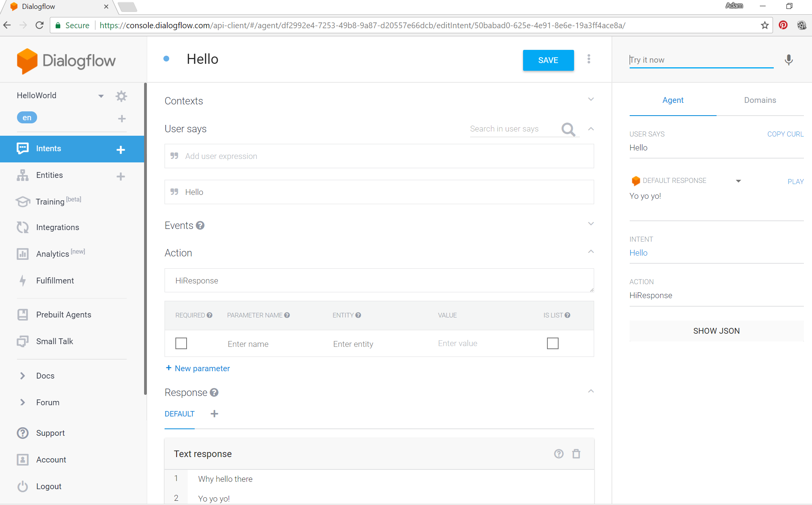Open agent settings gear icon

tap(121, 96)
